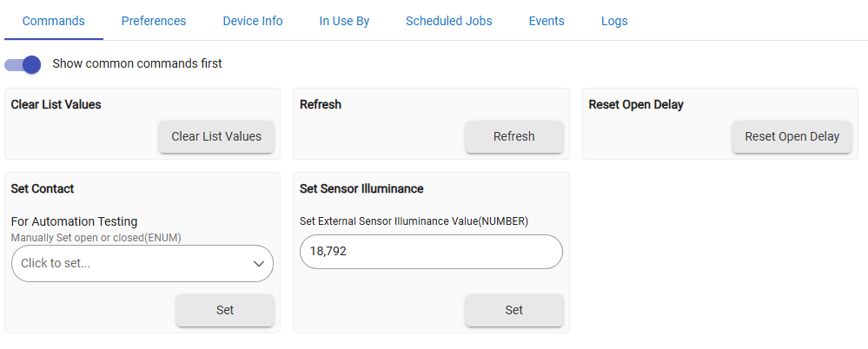Open the Events tab
The image size is (868, 349).
547,21
